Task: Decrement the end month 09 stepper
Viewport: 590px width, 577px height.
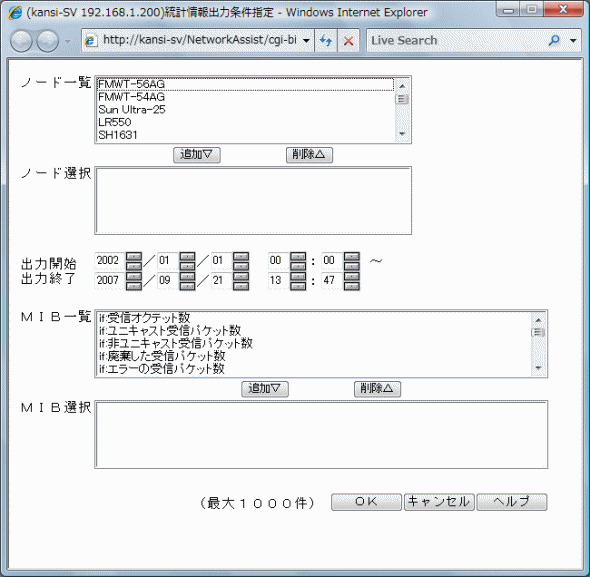Action: click(187, 286)
